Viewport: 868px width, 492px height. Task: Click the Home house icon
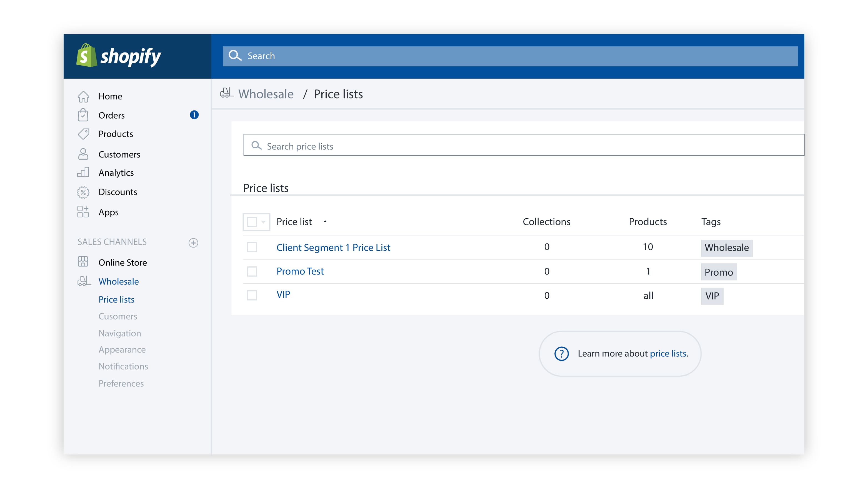(x=83, y=97)
